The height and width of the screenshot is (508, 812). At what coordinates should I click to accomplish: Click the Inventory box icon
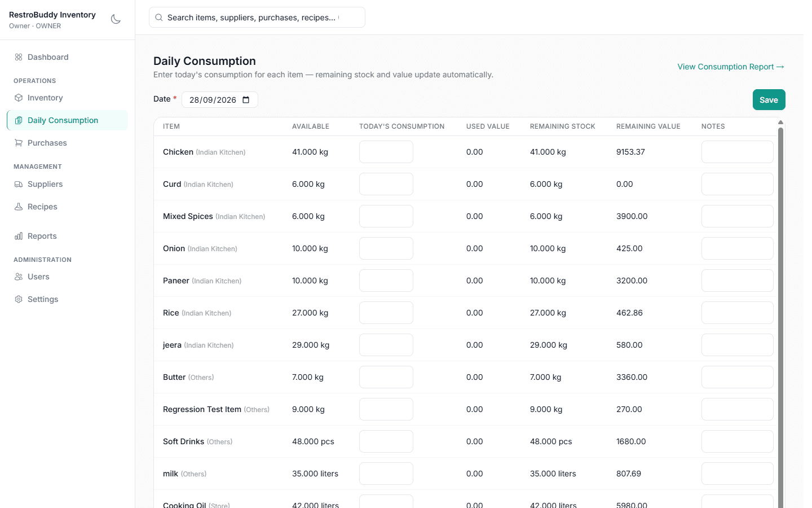pyautogui.click(x=19, y=98)
